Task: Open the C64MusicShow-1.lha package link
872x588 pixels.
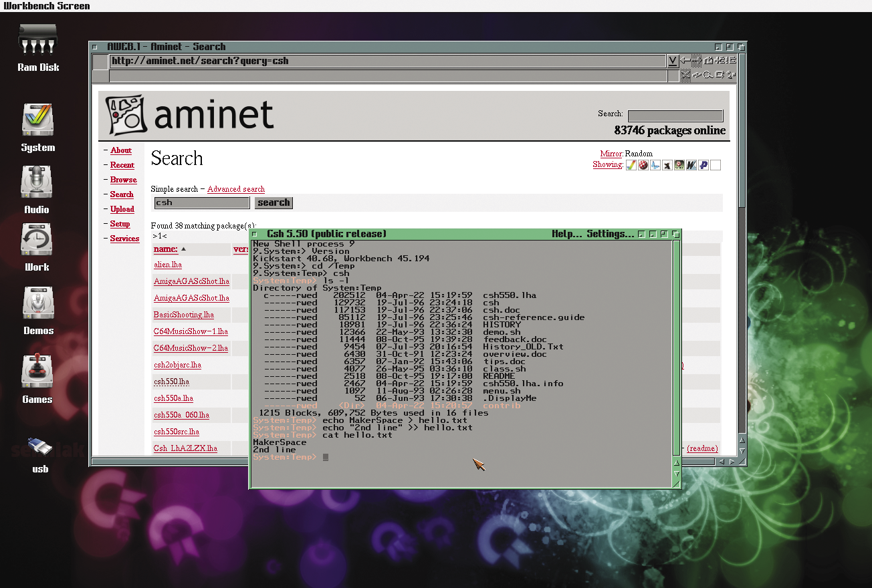Action: tap(191, 331)
